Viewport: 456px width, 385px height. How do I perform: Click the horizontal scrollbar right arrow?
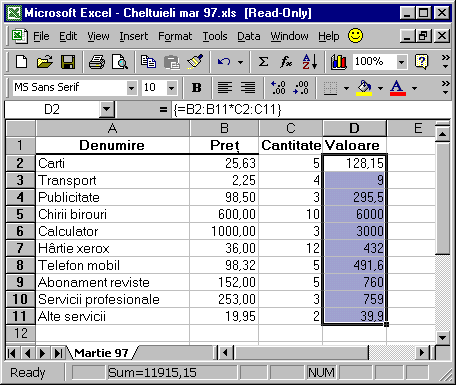(423, 353)
